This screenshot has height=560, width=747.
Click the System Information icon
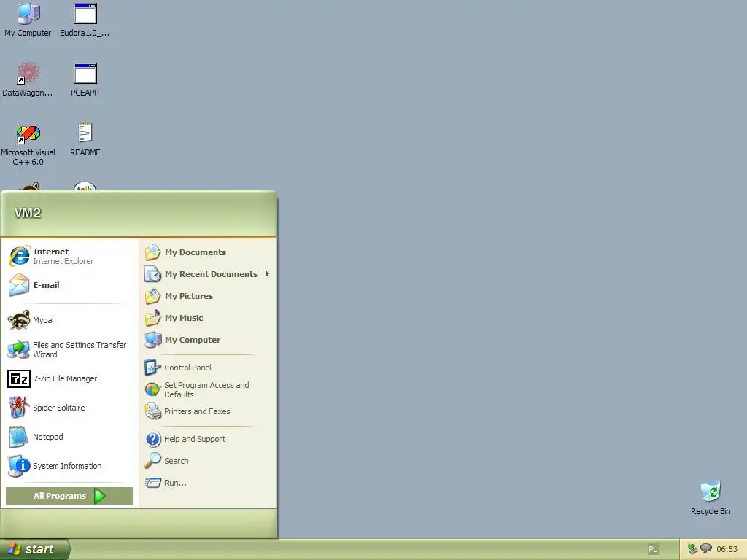(x=19, y=466)
